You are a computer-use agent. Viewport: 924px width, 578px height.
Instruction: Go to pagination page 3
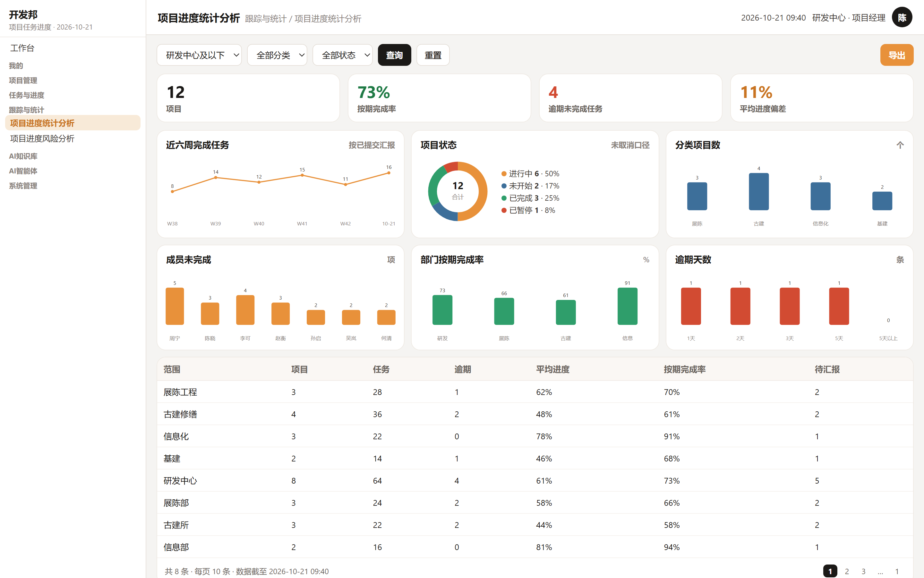coord(863,571)
